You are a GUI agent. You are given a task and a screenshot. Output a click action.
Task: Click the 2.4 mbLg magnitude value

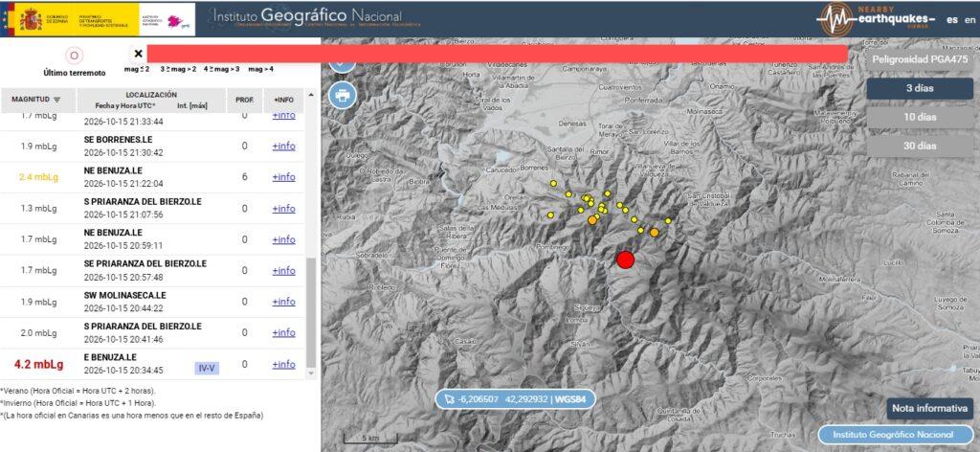[38, 177]
